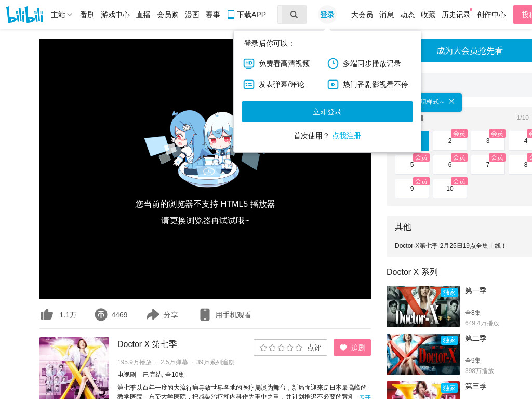Screen dimensions: 532x399
Task: Close the blue tooltip with X
Action: tap(451, 101)
